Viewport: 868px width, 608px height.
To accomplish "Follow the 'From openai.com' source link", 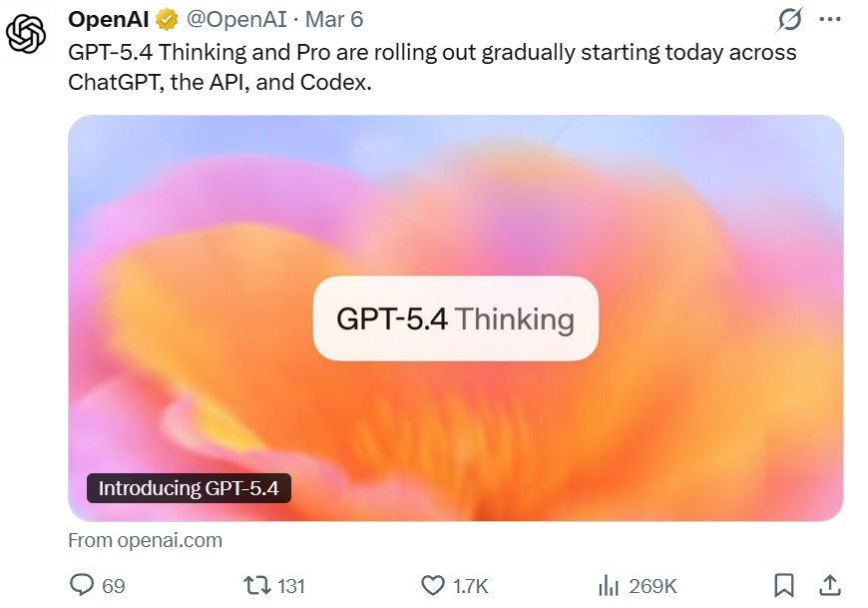I will point(145,540).
